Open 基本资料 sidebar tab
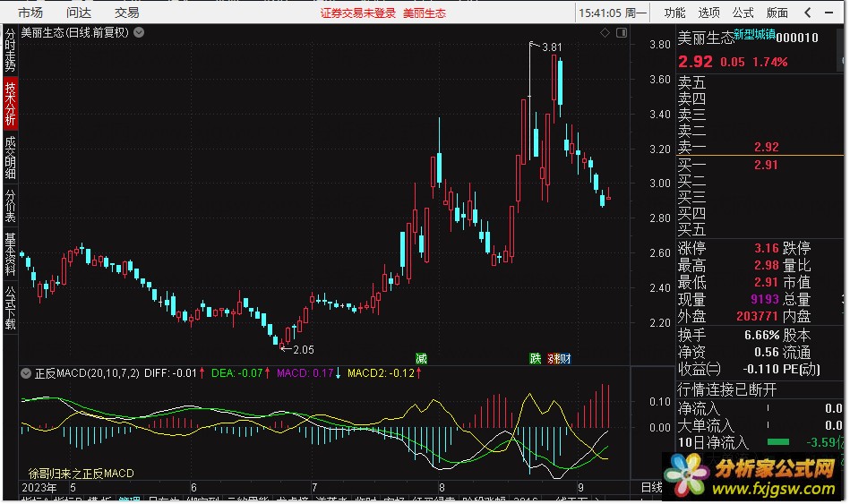 tap(10, 254)
